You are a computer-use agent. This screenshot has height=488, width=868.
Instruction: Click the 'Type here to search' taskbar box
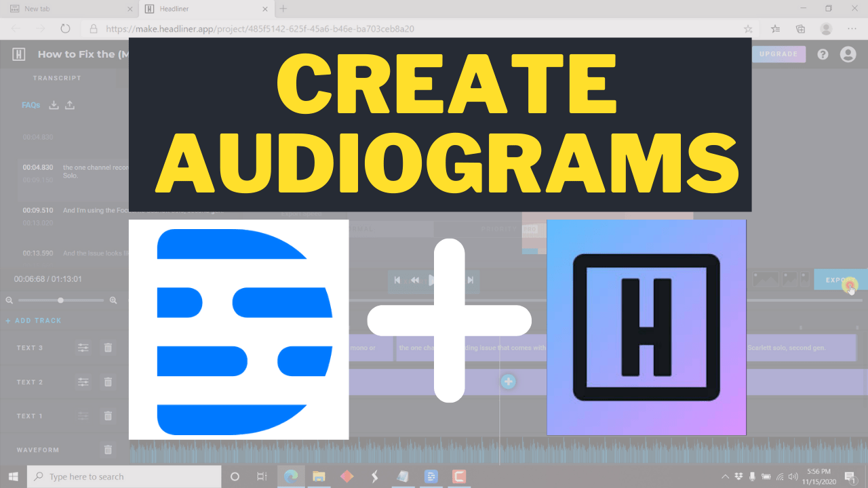click(x=124, y=476)
